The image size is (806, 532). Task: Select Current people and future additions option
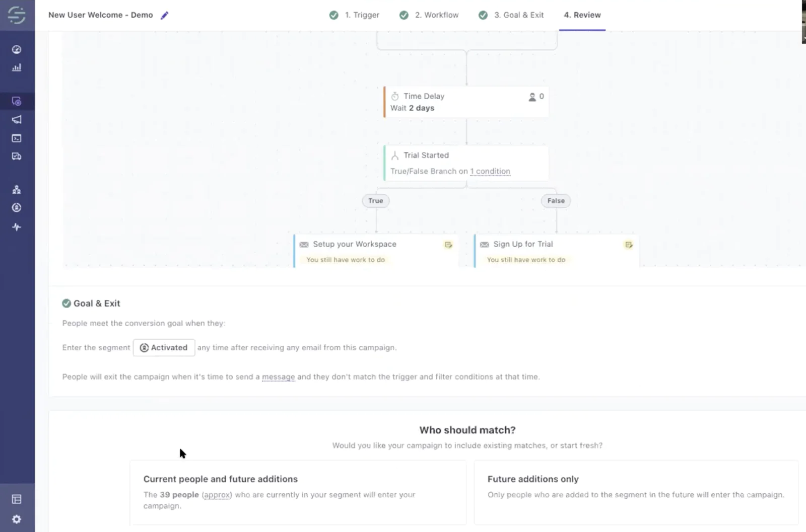[x=298, y=492]
